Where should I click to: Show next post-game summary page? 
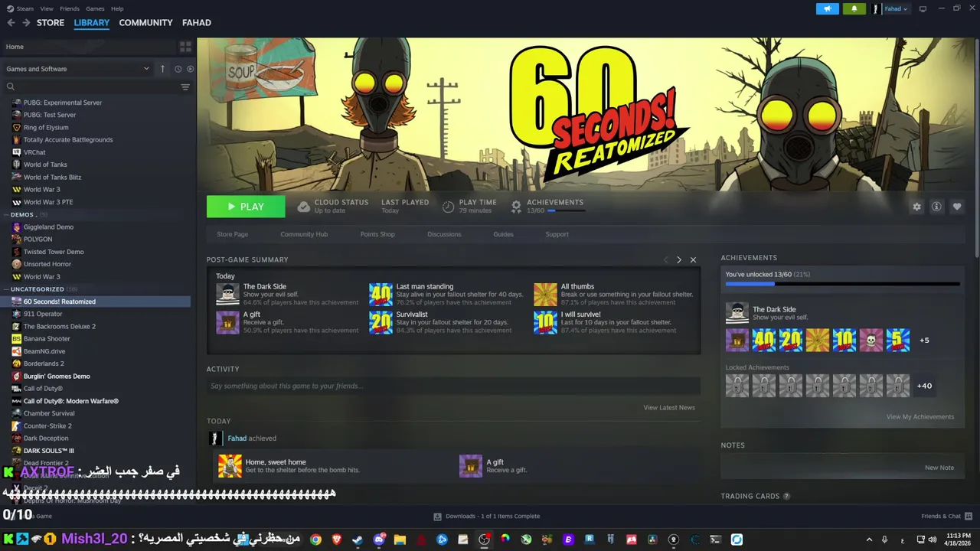(678, 260)
